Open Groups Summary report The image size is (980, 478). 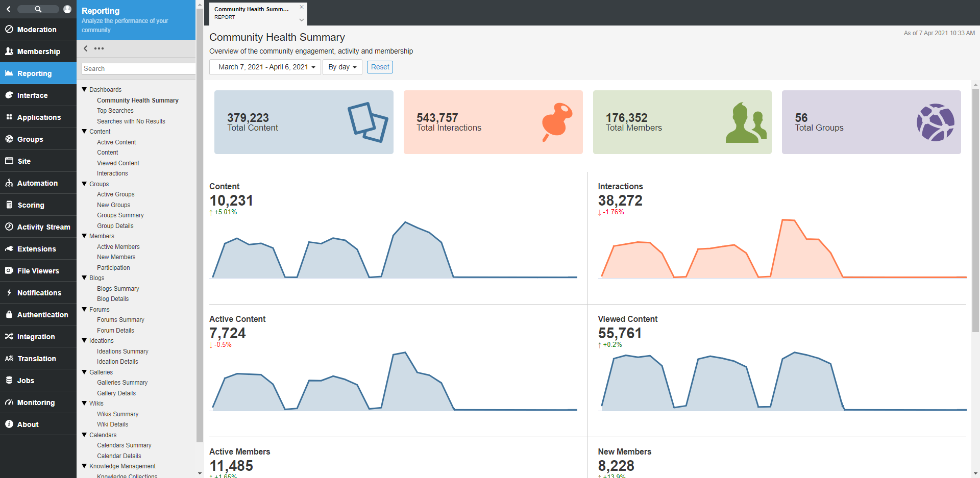click(x=120, y=215)
